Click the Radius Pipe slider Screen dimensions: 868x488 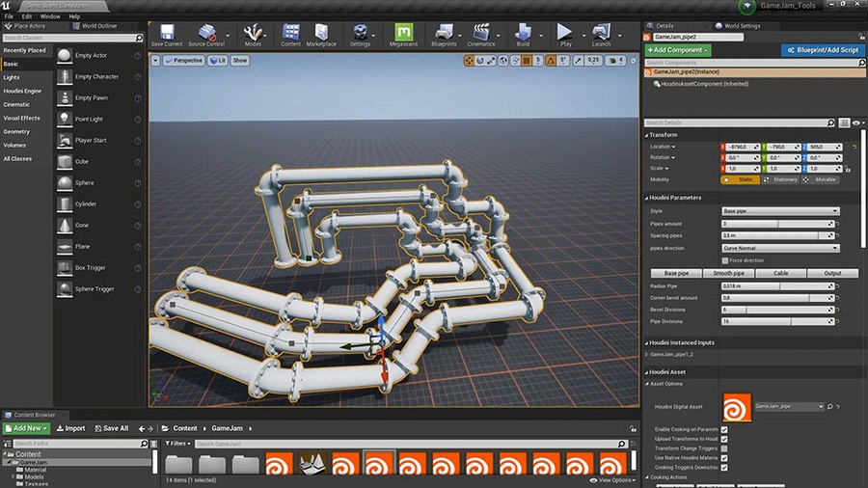(x=777, y=286)
